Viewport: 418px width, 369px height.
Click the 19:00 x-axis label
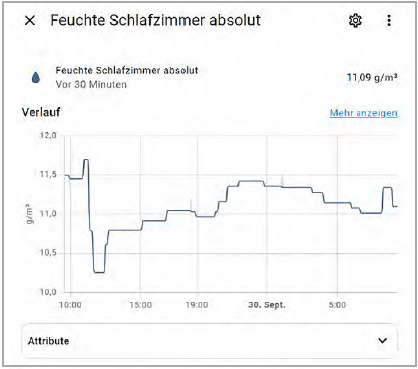(197, 305)
